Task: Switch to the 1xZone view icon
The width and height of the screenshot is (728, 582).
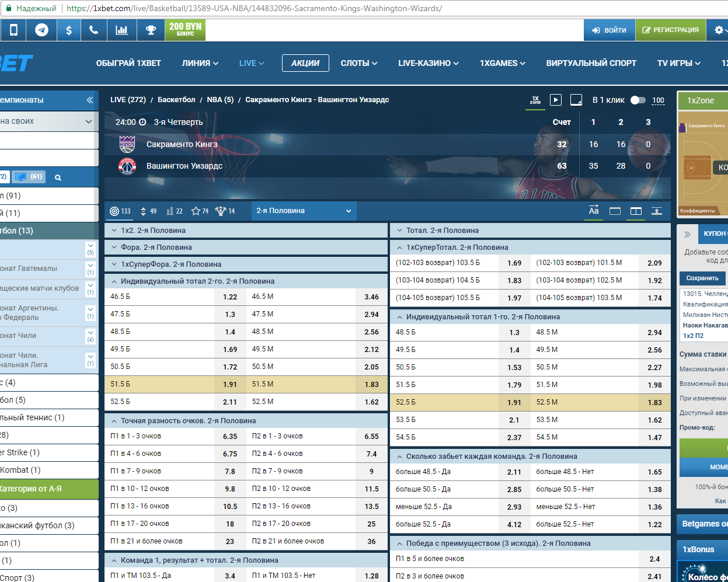Action: coord(535,100)
